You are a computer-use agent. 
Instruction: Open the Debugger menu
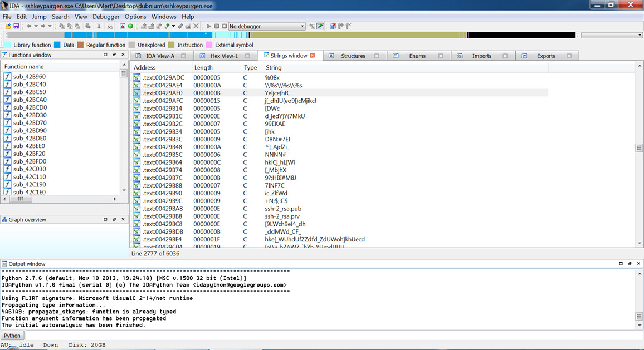106,17
